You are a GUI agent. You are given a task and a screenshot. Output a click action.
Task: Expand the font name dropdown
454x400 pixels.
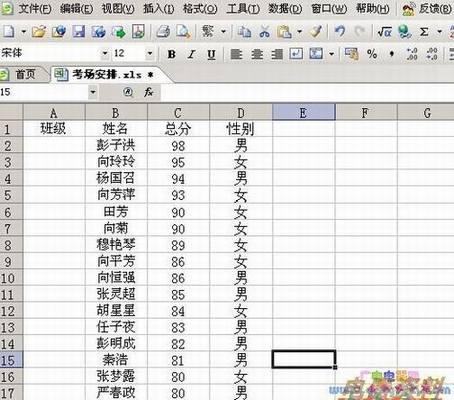click(x=105, y=53)
